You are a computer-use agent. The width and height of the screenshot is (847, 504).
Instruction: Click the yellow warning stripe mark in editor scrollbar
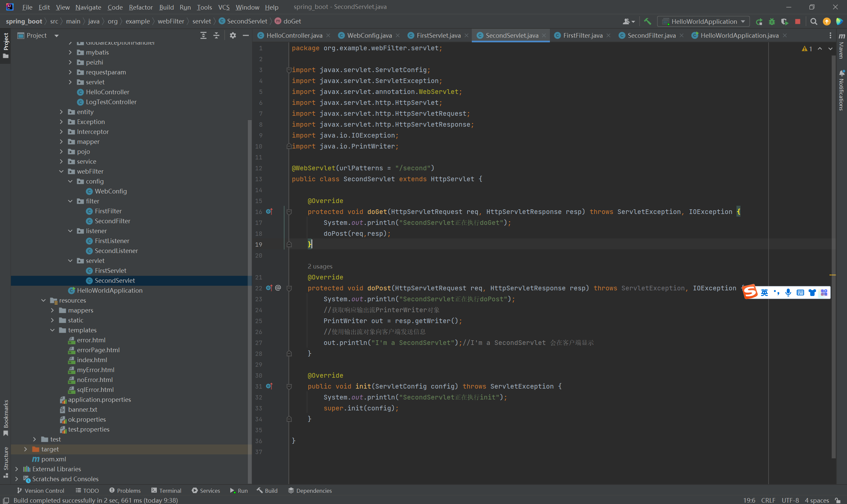[832, 275]
